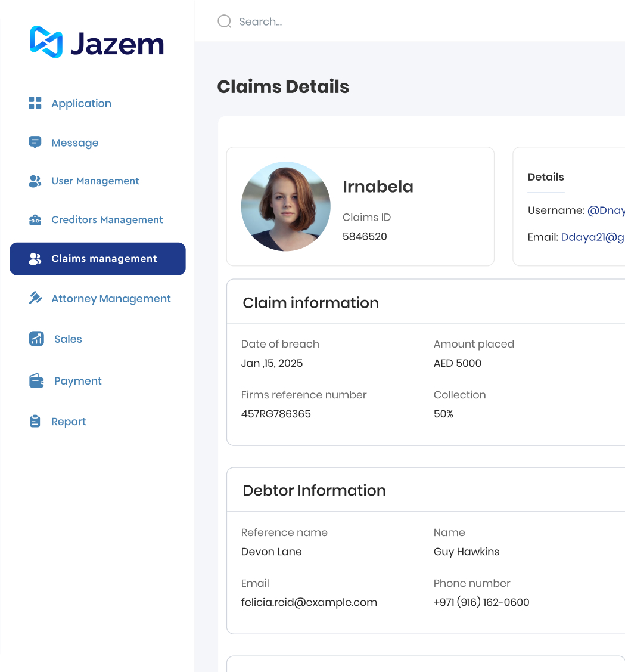Click the name Guy Hawkins

[x=467, y=552]
